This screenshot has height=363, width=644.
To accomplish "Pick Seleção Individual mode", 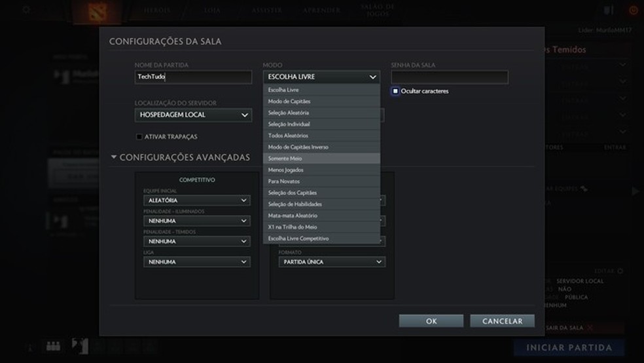I will pos(321,124).
